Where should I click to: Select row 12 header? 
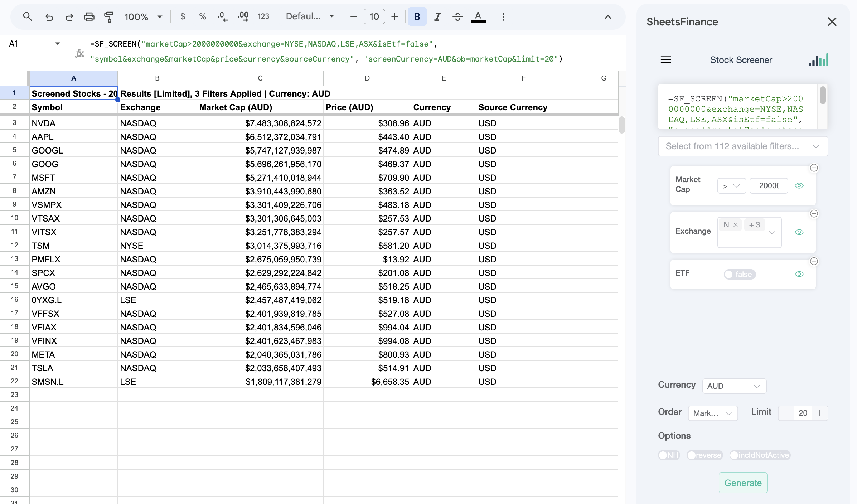coord(14,246)
